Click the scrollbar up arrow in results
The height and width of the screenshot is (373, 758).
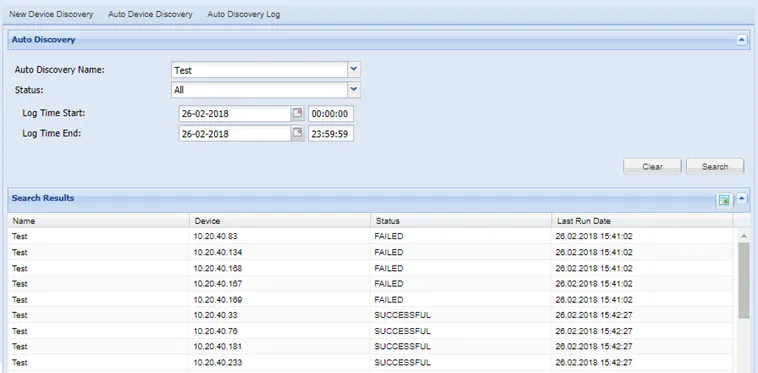[743, 236]
